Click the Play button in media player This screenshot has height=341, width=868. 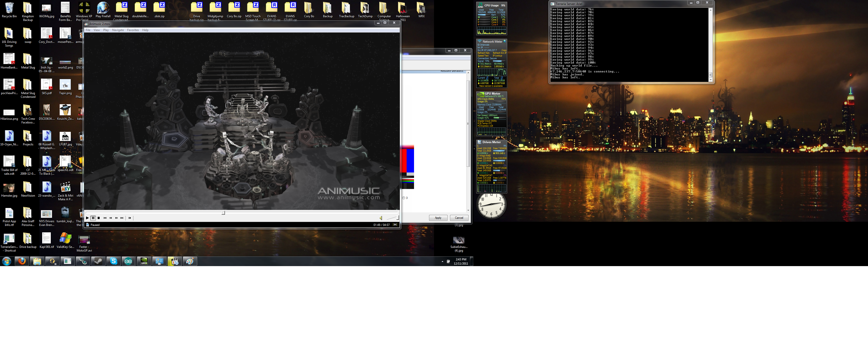pyautogui.click(x=87, y=218)
